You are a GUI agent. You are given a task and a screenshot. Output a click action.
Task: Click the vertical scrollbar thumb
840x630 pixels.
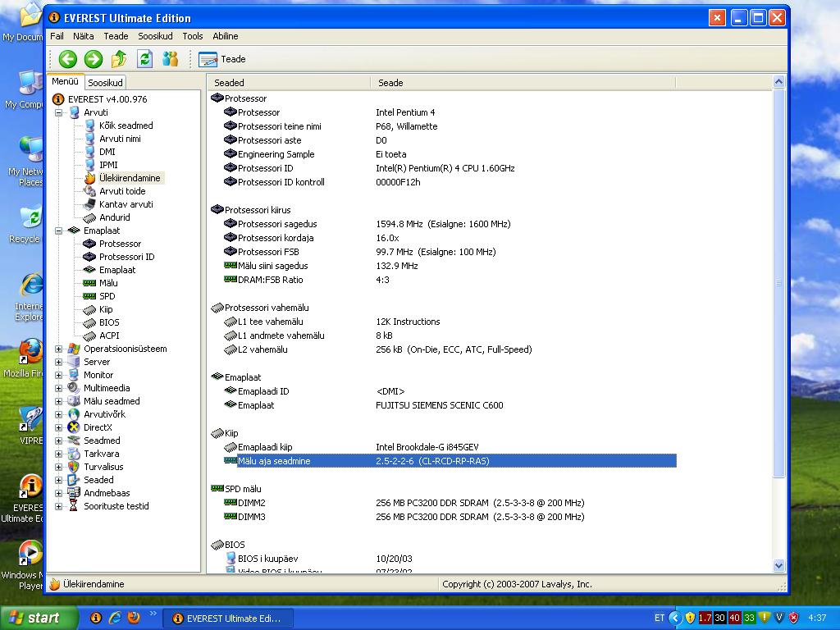point(779,283)
